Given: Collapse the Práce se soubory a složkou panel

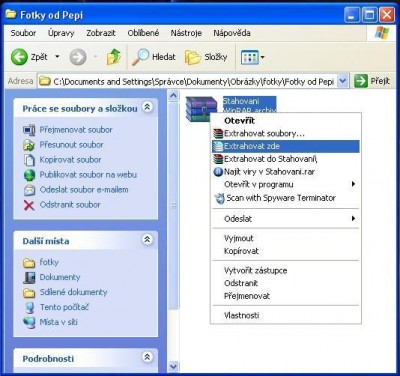Looking at the screenshot, I should pos(147,107).
